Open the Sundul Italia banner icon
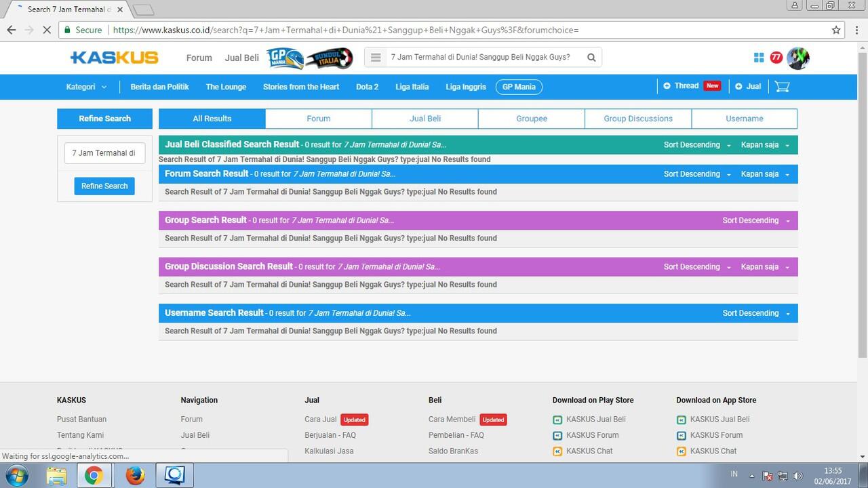868x488 pixels. click(329, 58)
